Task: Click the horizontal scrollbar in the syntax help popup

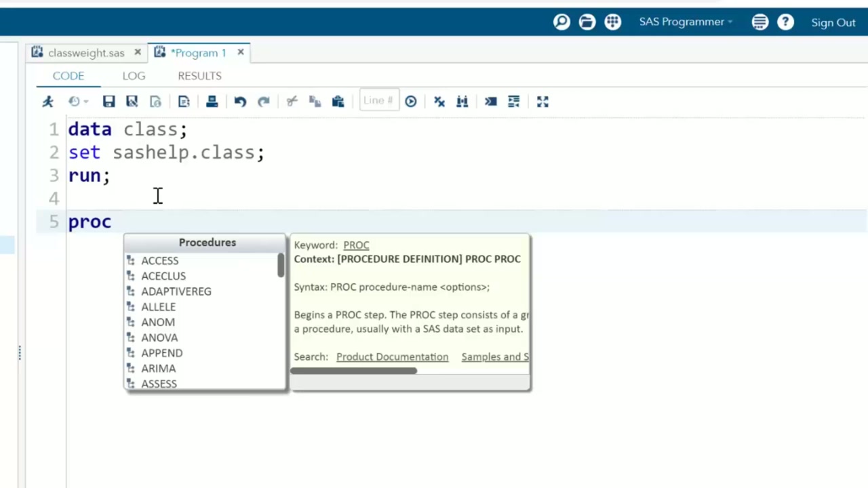Action: pyautogui.click(x=353, y=371)
